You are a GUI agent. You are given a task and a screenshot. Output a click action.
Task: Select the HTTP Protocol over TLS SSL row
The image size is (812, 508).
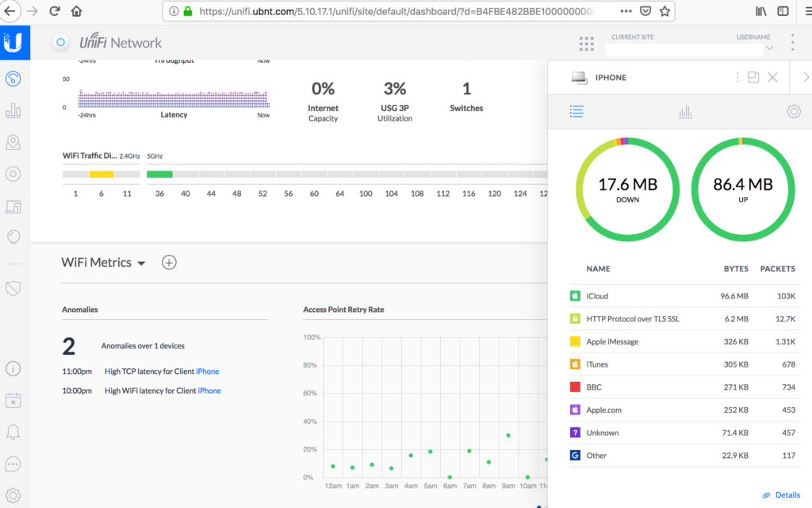684,319
